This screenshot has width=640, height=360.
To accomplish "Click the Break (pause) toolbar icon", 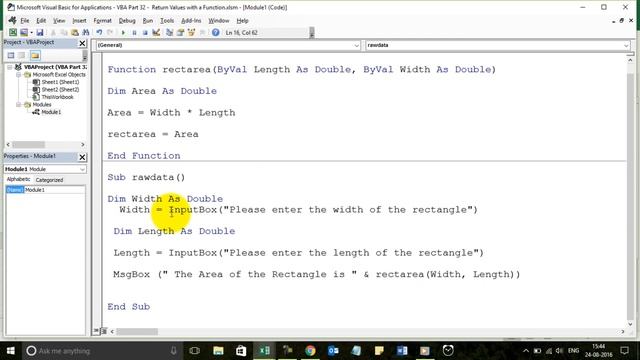I will click(x=134, y=32).
